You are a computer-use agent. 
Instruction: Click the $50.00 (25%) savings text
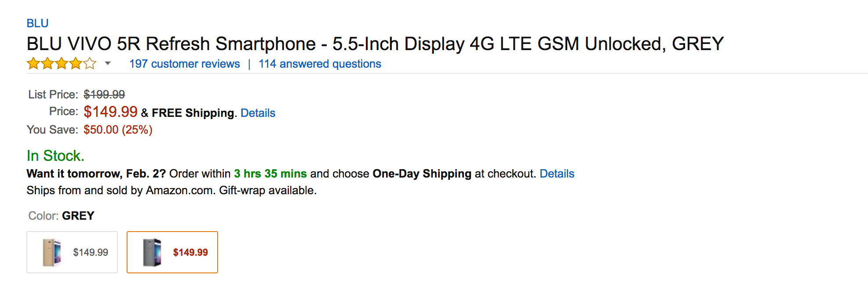tap(118, 130)
